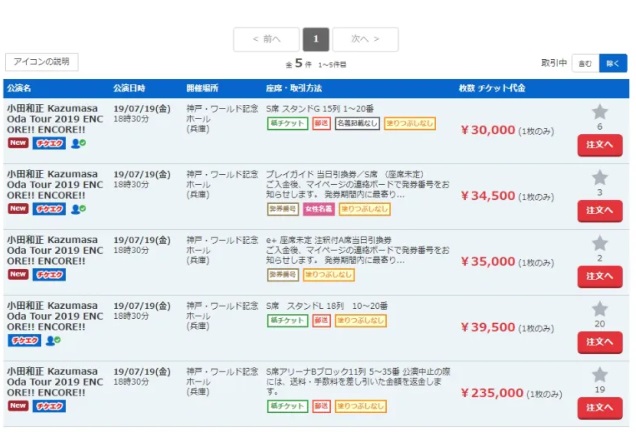Click 女性名義 tag on ¥34,500 listing
The image size is (636, 438).
319,209
